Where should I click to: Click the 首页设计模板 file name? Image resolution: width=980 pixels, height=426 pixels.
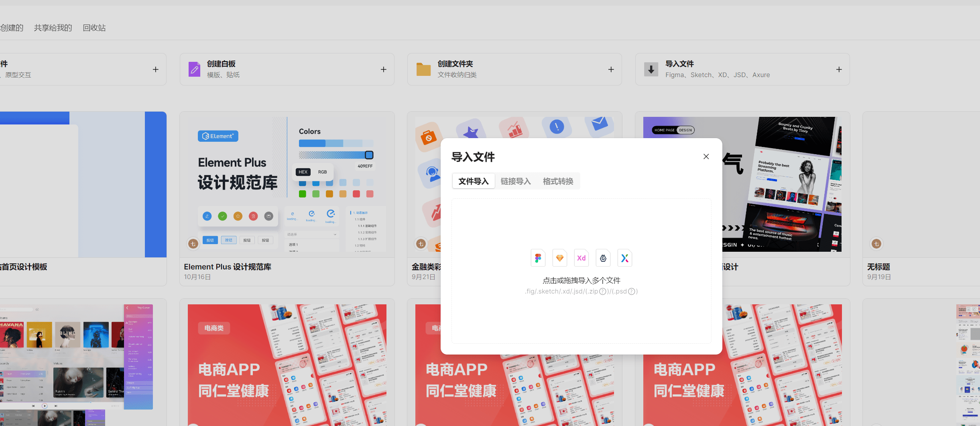click(x=24, y=267)
